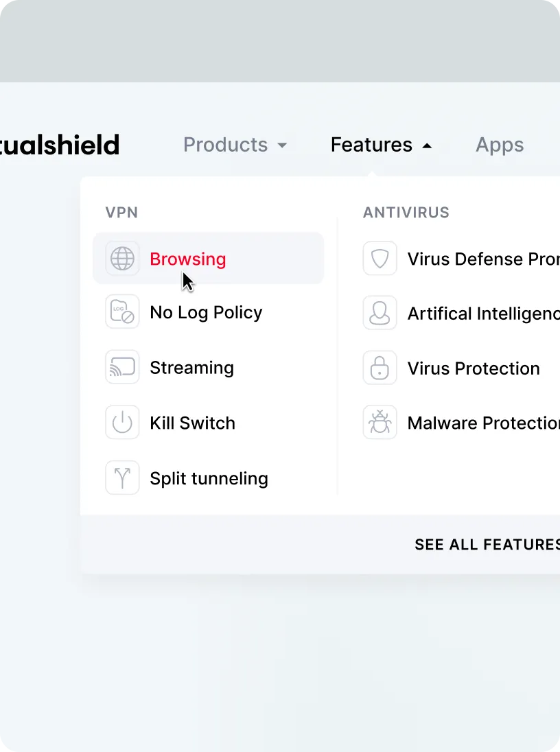
Task: Select the padlock icon for Virus Protection
Action: 380,368
